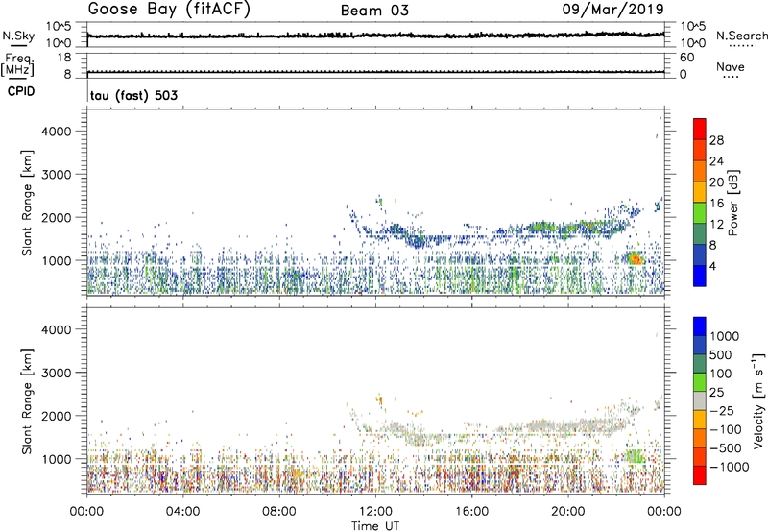Screen dimensions: 768x532
Task: Click the orange-red high power echo near 23:00
Action: click(635, 258)
